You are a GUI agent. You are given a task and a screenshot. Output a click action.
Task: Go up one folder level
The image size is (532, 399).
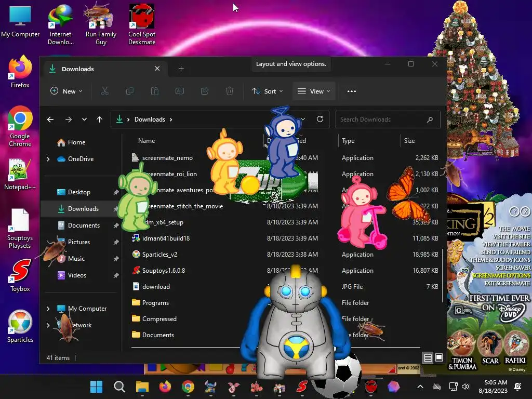[99, 119]
